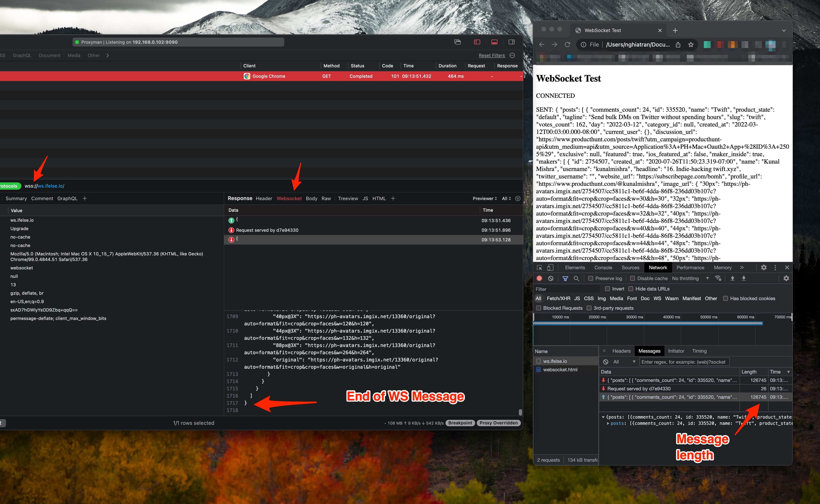Click Import HAR file upload icon
This screenshot has width=820, height=504.
[732, 278]
